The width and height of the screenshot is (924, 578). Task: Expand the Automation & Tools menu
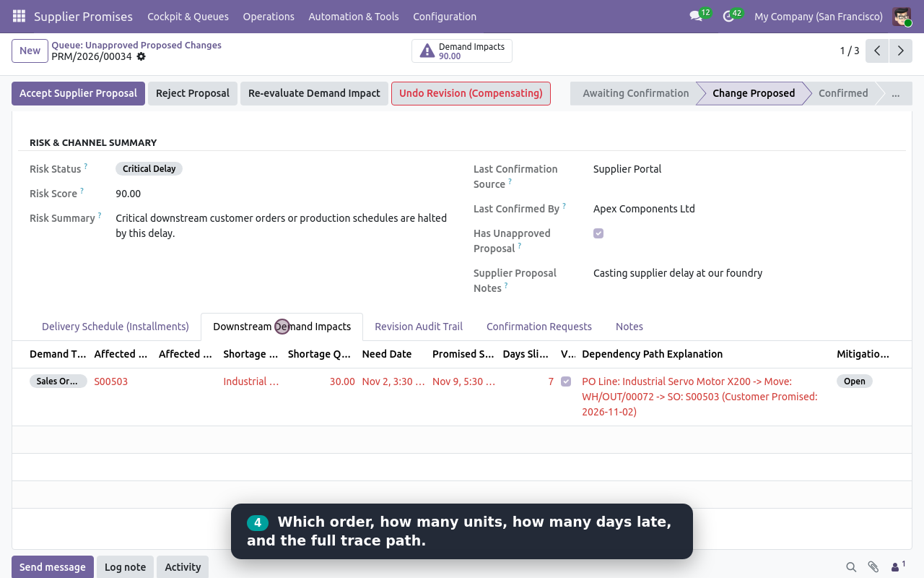[x=354, y=16]
